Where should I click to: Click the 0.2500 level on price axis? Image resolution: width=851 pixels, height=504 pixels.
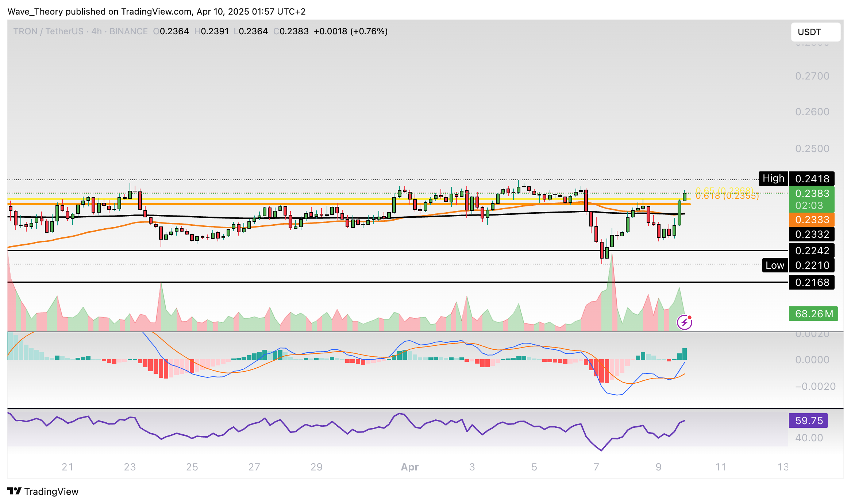pyautogui.click(x=812, y=148)
